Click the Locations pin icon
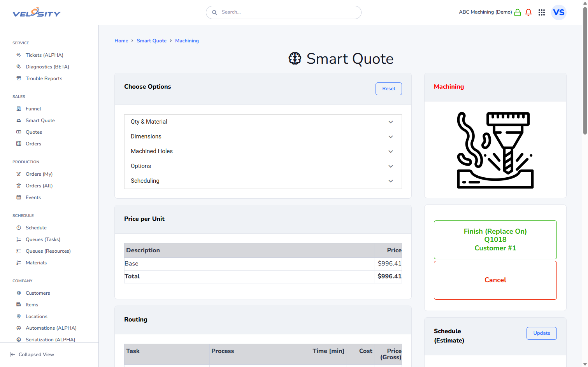 [19, 316]
